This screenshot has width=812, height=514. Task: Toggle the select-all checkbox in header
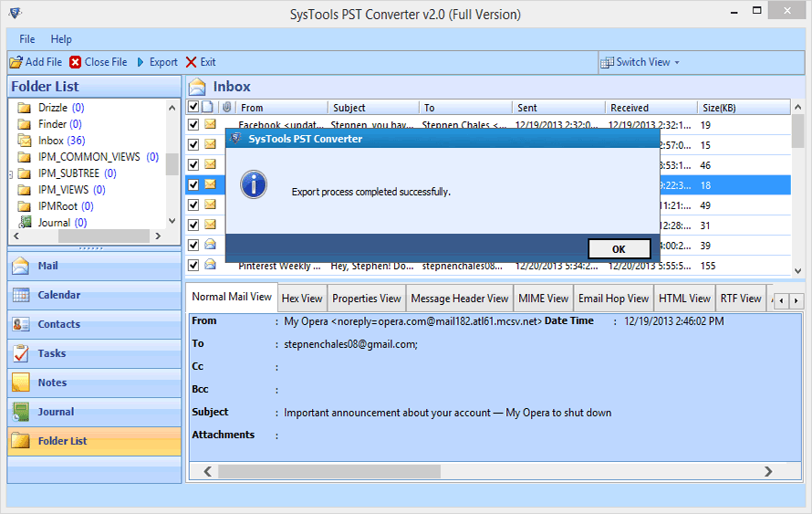193,107
